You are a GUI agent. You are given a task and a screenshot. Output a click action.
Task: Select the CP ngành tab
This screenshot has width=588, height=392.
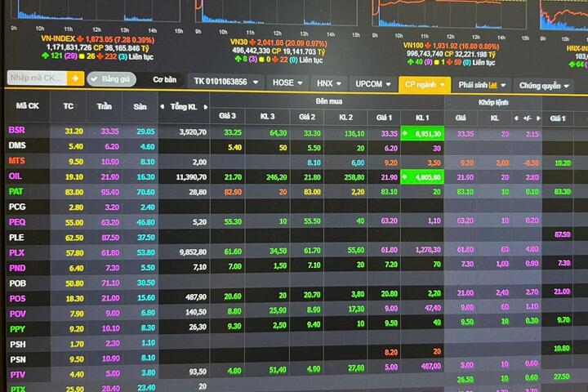click(424, 84)
